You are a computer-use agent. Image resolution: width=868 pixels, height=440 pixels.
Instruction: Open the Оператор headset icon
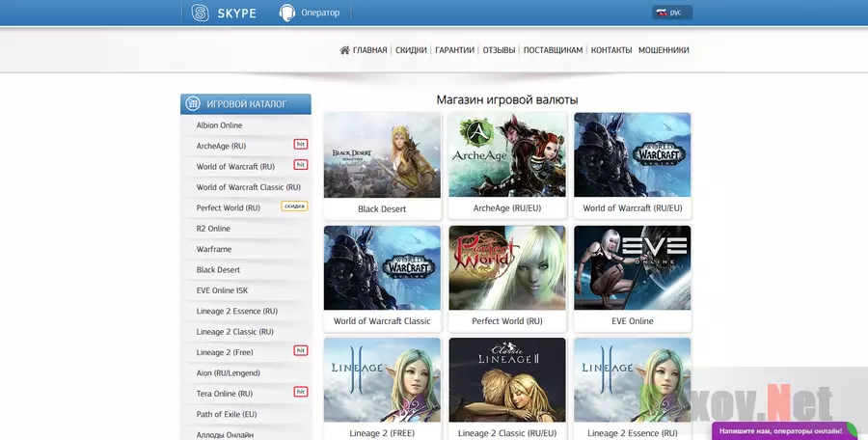click(x=286, y=13)
